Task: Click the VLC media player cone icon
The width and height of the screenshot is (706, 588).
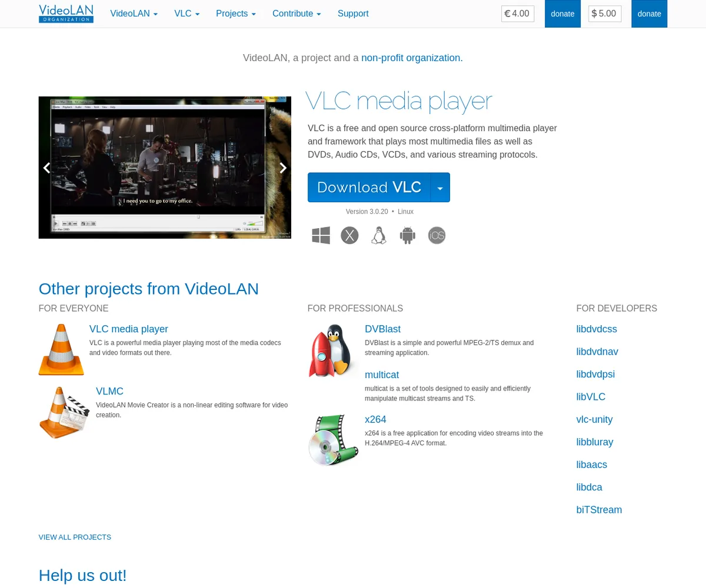Action: pos(61,350)
